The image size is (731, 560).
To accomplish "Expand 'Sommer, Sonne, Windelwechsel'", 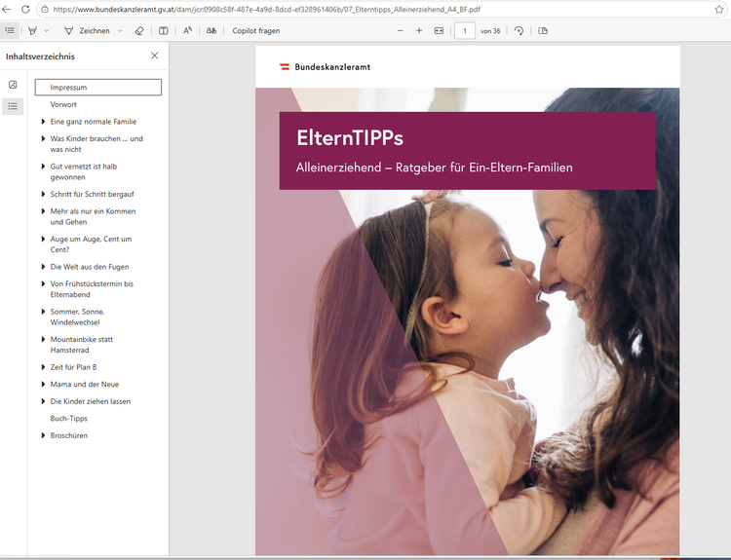I will (x=43, y=312).
